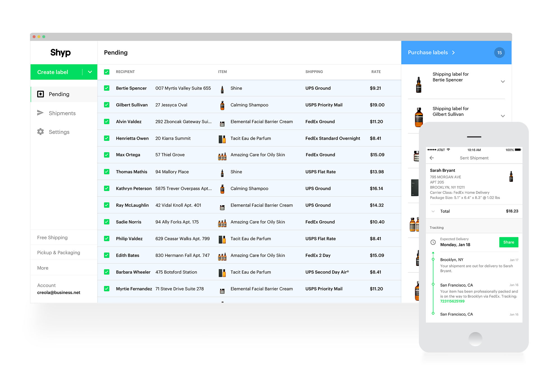Open the Free Shipping menu item
The image size is (560, 392).
pyautogui.click(x=52, y=237)
